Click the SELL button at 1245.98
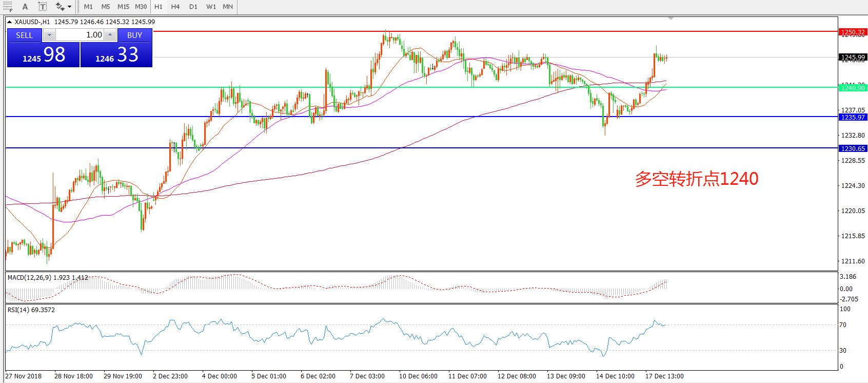The image size is (868, 383). (44, 54)
